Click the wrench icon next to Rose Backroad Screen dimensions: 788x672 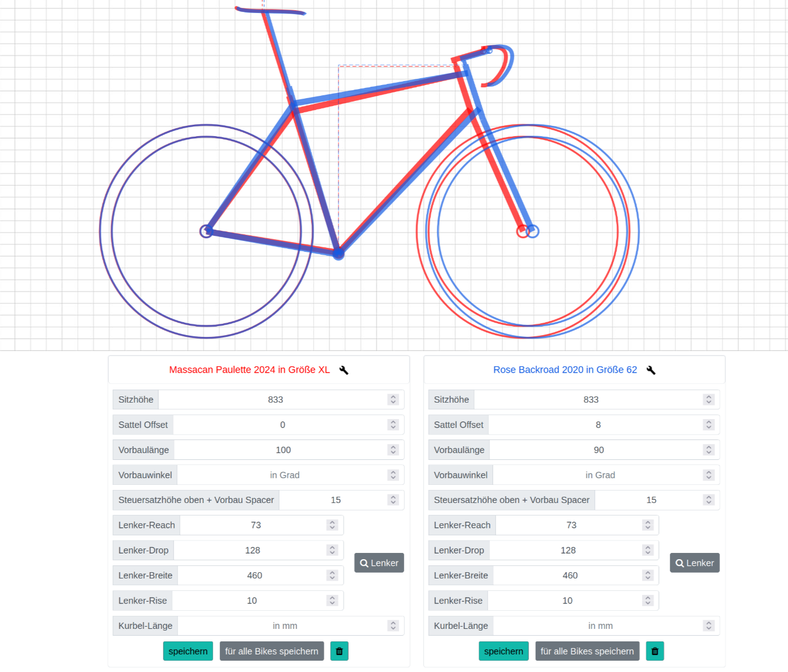pos(651,370)
